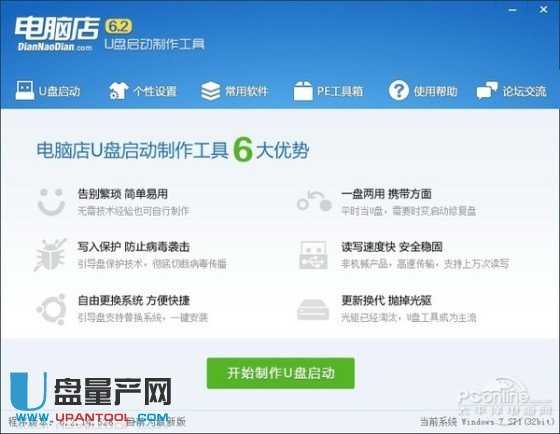Open the 常用软件 stacked layers icon

click(210, 91)
